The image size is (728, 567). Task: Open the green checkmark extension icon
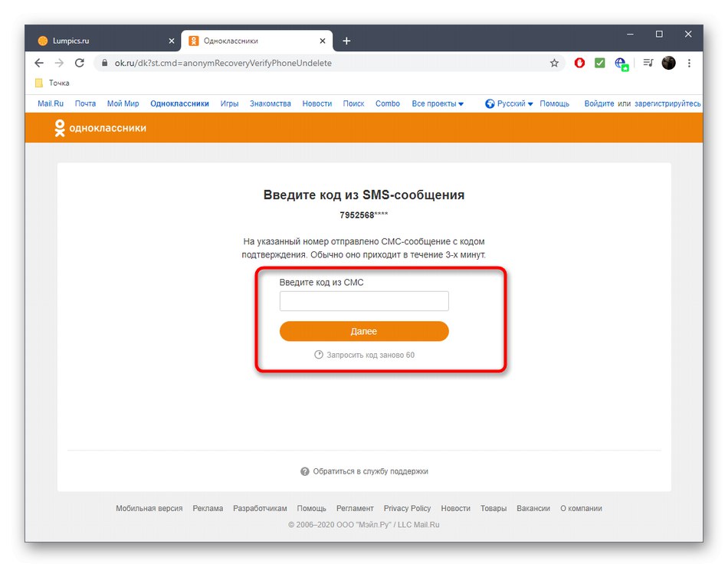tap(600, 63)
